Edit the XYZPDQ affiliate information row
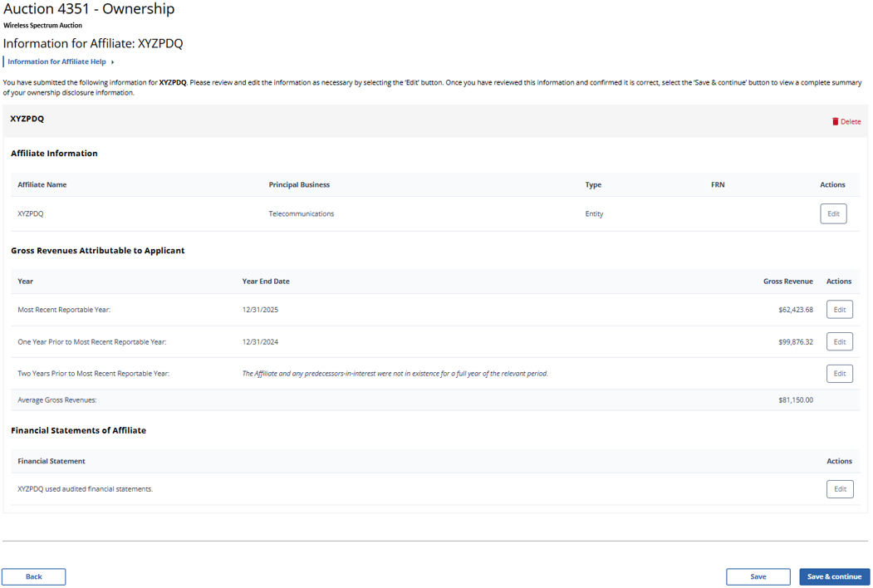The height and width of the screenshot is (588, 873). (833, 213)
